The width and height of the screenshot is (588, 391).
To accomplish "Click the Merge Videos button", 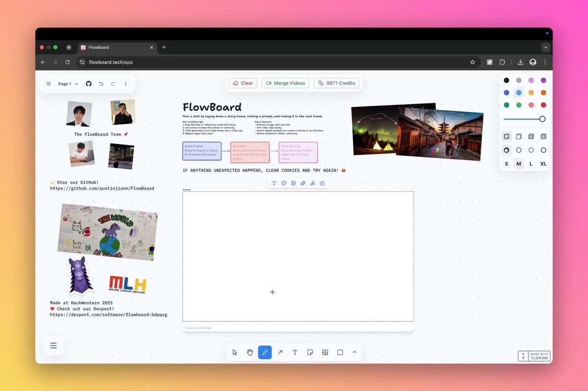I will [x=286, y=83].
